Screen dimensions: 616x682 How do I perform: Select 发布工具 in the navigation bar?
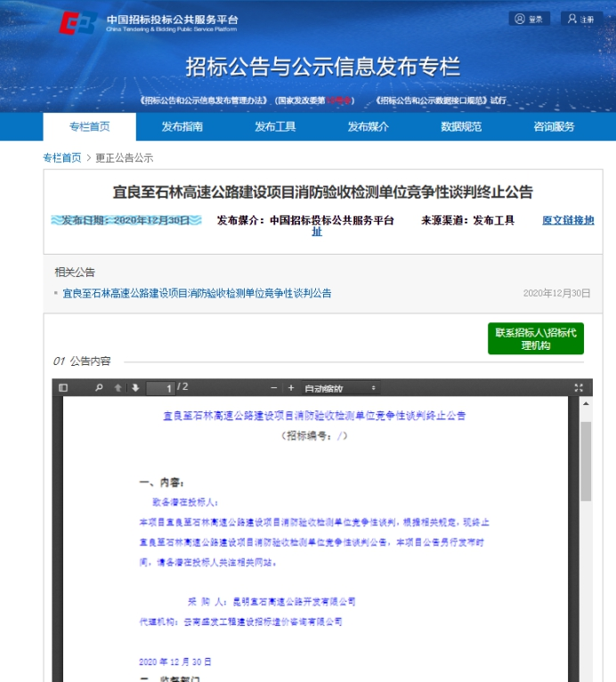[x=275, y=126]
